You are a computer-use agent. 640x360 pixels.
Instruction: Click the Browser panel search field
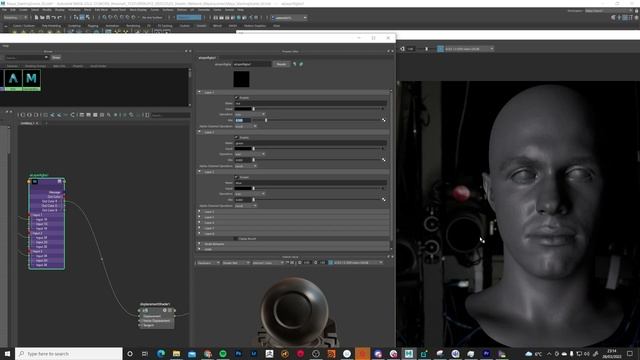(x=27, y=58)
